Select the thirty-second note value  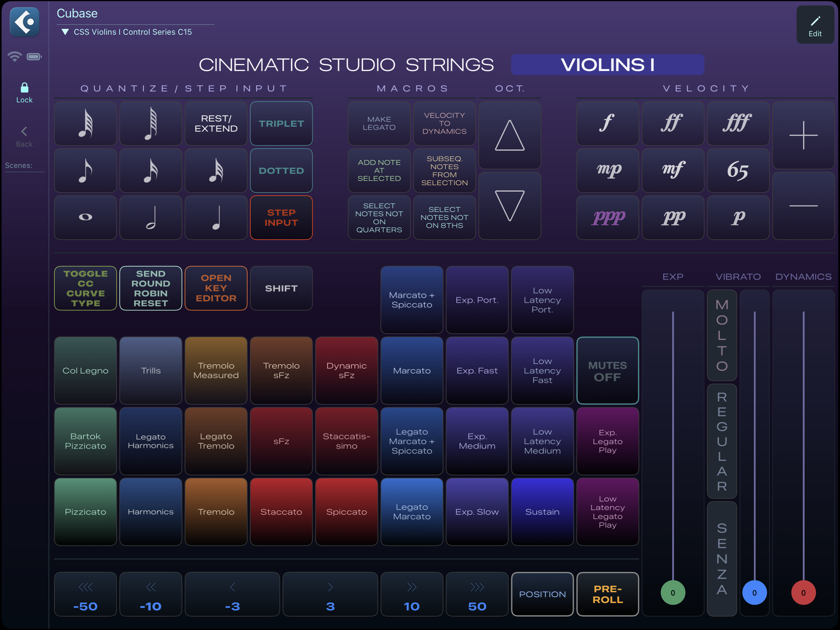pyautogui.click(x=216, y=170)
